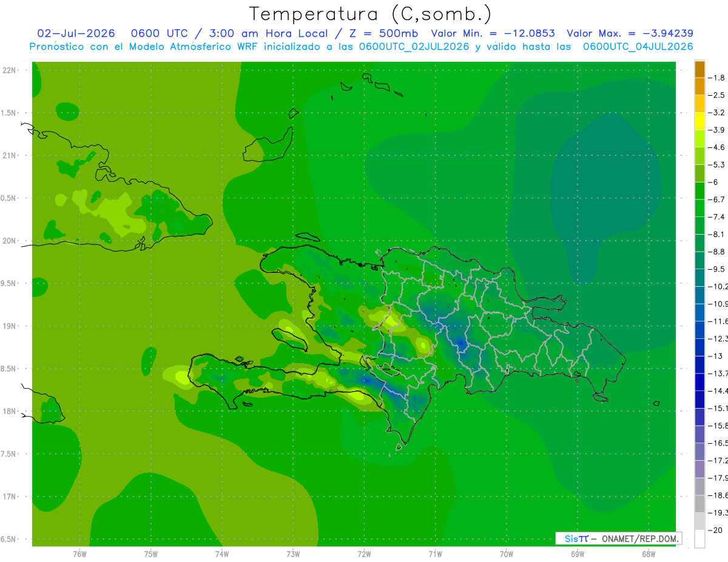Click the '-8.1' colorbar label
728x562 pixels.
coord(717,234)
